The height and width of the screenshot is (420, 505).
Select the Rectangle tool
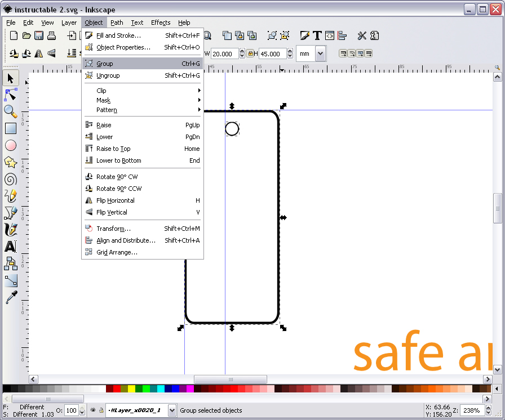(10, 128)
